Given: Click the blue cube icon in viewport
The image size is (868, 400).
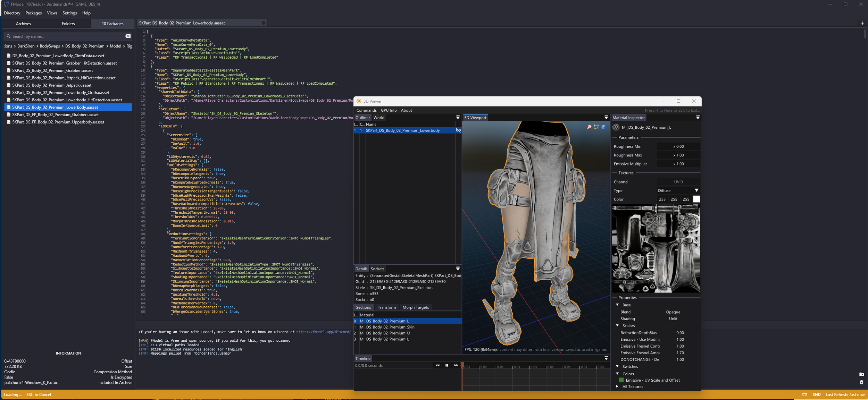Looking at the screenshot, I should coord(603,127).
